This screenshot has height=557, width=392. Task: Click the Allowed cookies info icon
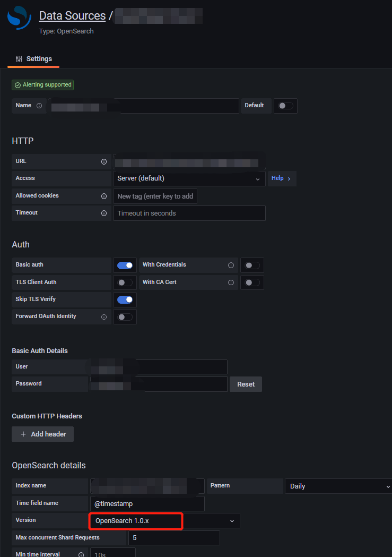pyautogui.click(x=104, y=196)
